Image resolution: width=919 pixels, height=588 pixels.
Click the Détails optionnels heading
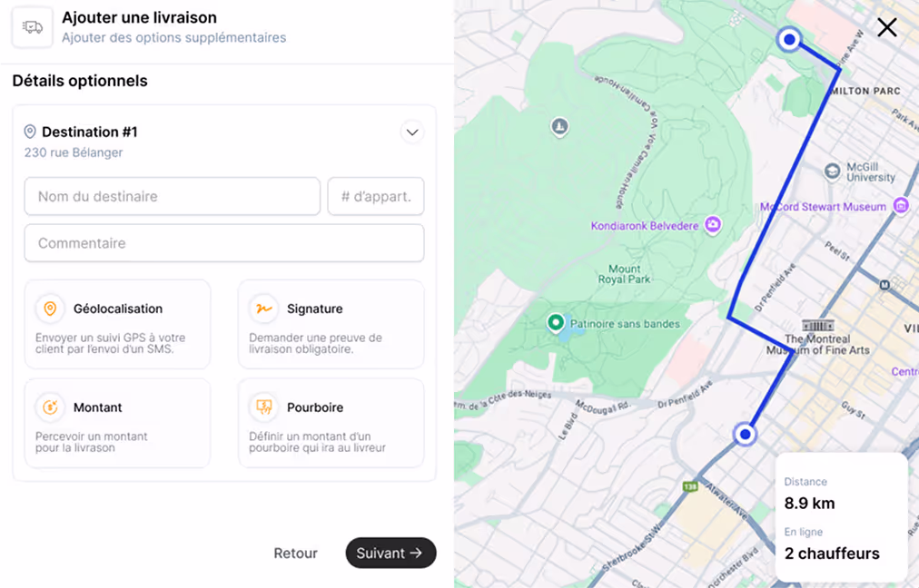pyautogui.click(x=80, y=81)
